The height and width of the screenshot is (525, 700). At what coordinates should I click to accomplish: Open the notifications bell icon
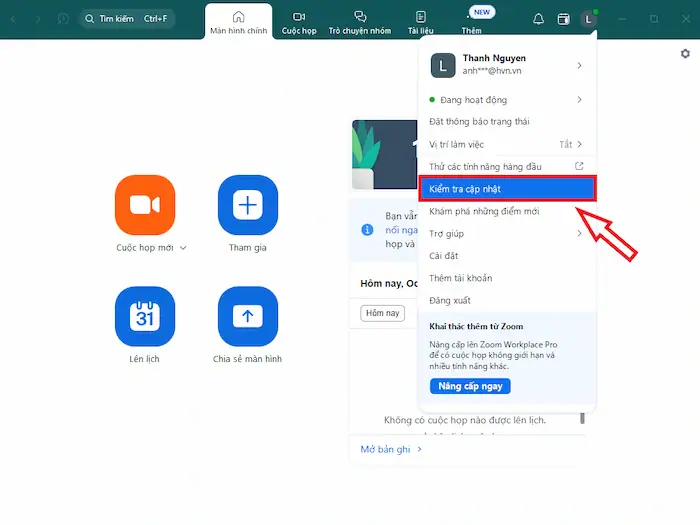click(x=539, y=19)
